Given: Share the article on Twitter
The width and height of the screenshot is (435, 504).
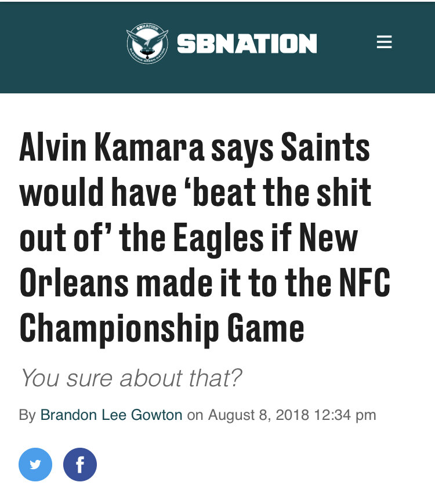Looking at the screenshot, I should [x=35, y=465].
